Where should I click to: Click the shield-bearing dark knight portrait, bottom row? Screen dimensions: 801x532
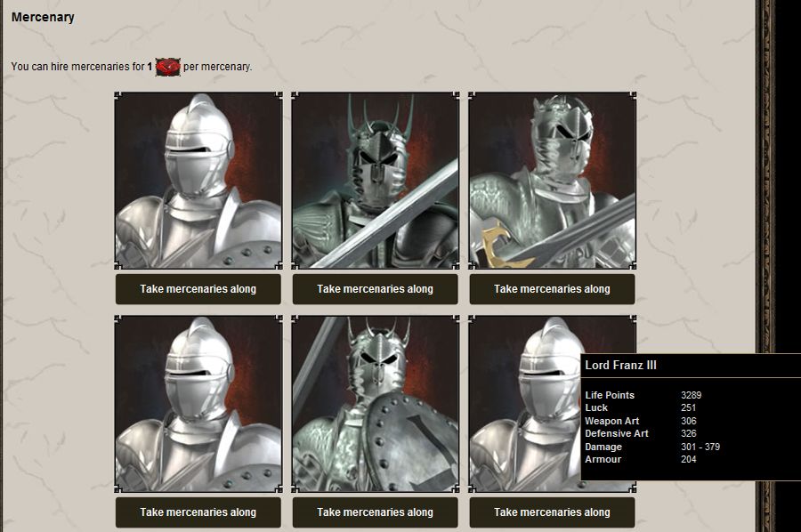pos(375,402)
